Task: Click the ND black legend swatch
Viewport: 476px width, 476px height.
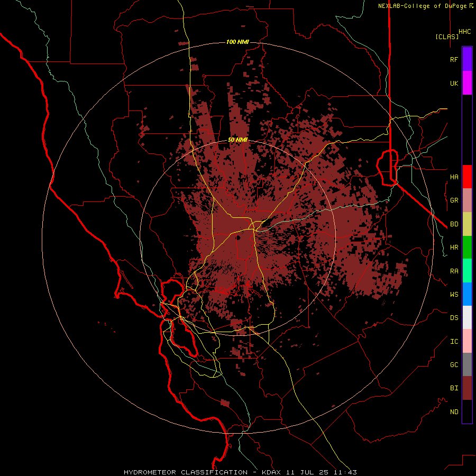Action: (467, 411)
